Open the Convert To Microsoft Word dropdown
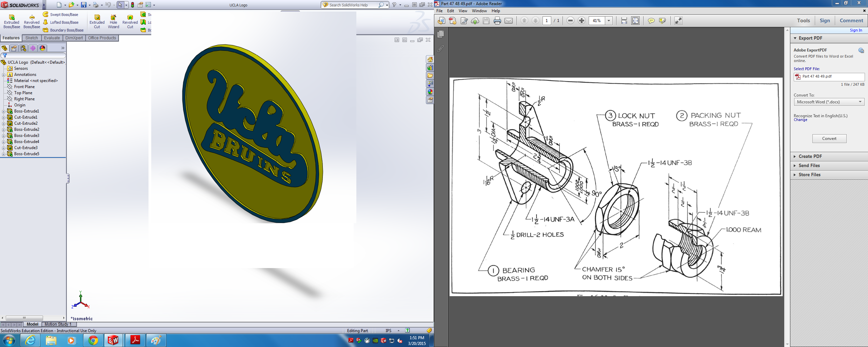The image size is (868, 347). pyautogui.click(x=829, y=102)
